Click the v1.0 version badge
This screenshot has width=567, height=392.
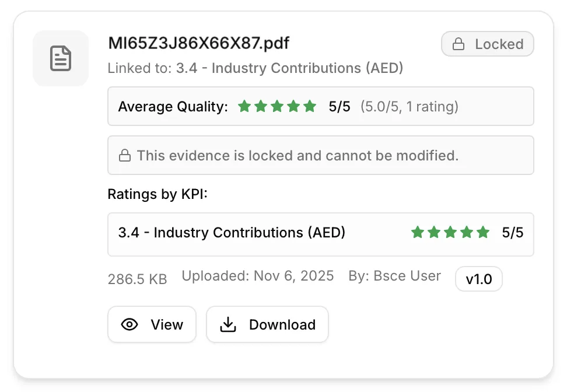(x=478, y=279)
